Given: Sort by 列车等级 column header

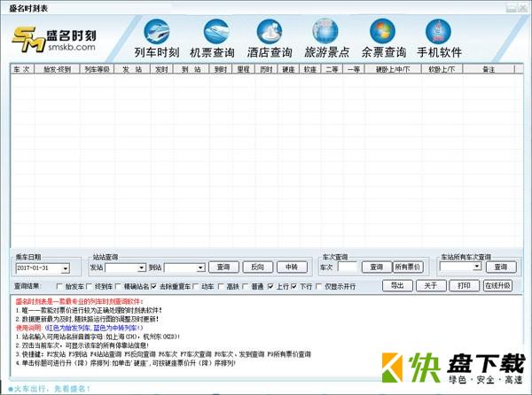Looking at the screenshot, I should [97, 69].
